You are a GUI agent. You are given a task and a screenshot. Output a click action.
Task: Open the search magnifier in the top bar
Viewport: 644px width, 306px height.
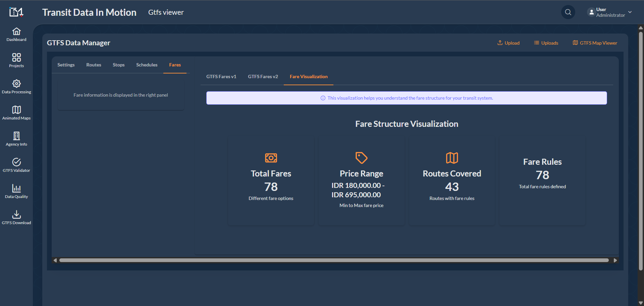(x=568, y=12)
